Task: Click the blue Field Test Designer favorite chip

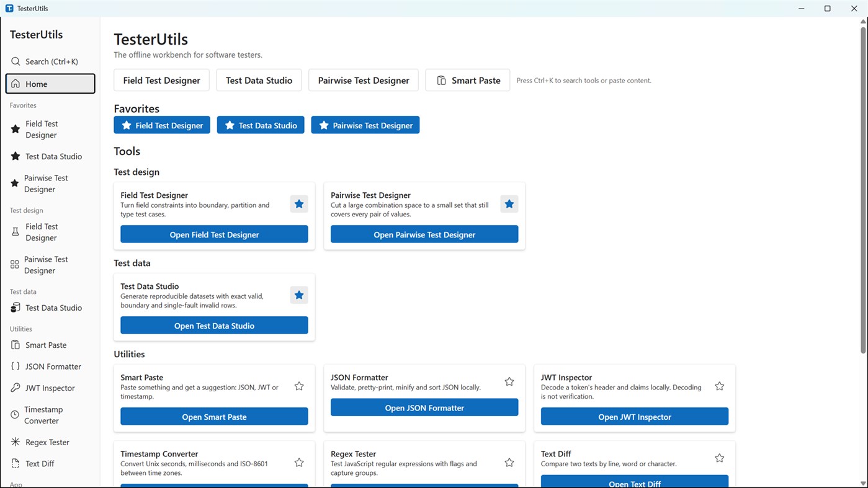Action: 162,125
